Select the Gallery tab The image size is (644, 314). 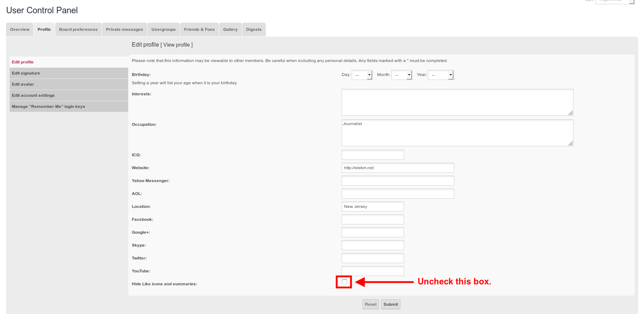[x=230, y=29]
